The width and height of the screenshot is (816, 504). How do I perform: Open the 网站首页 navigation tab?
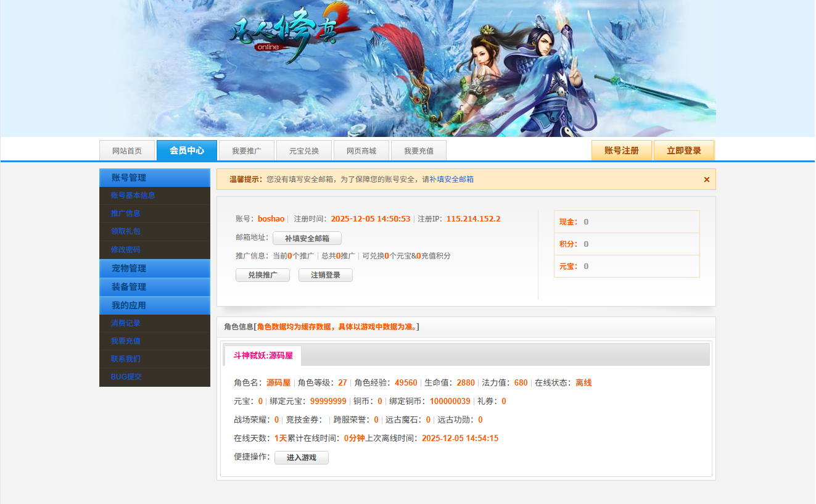pos(127,151)
